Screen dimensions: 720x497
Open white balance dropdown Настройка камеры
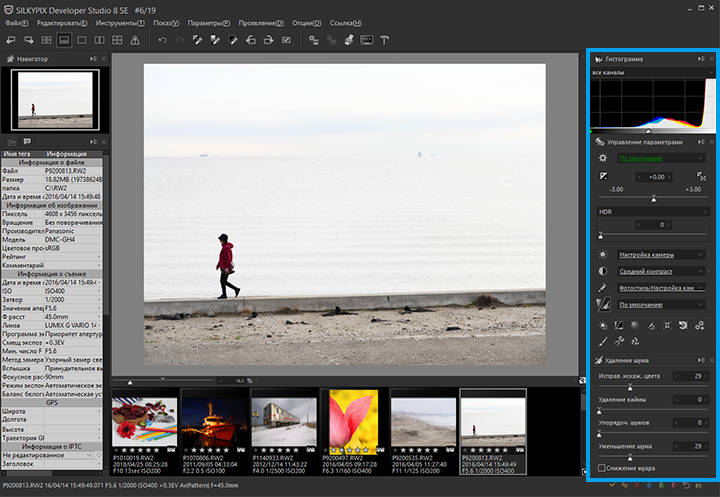(x=660, y=254)
